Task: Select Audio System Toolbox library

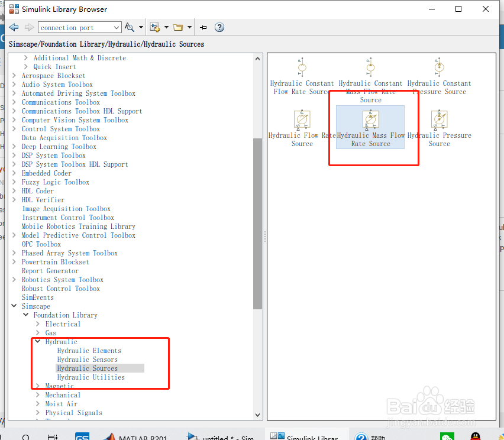Action: (x=57, y=85)
